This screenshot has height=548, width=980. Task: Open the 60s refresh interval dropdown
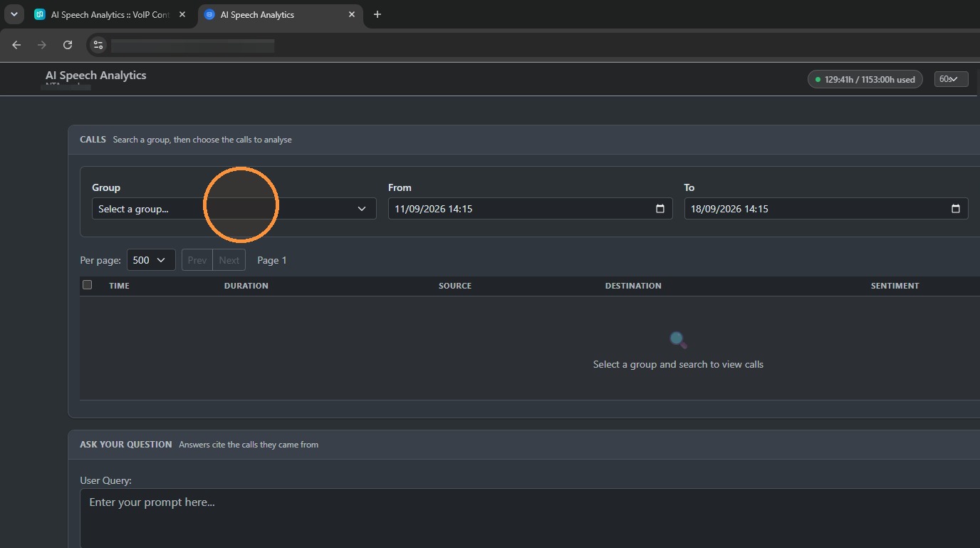pos(951,79)
